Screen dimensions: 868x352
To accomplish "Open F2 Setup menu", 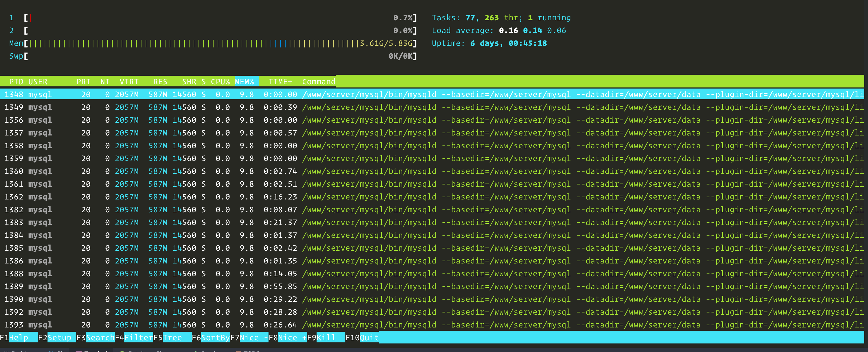I will [59, 338].
